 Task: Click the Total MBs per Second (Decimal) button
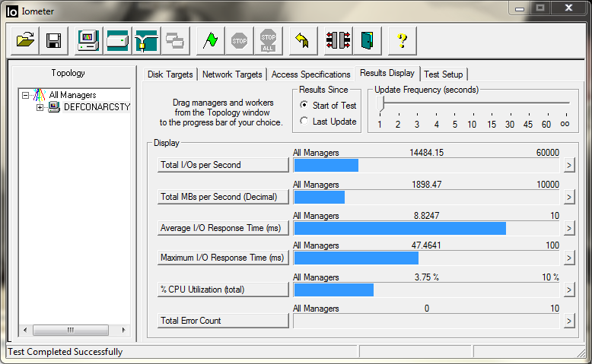[223, 197]
